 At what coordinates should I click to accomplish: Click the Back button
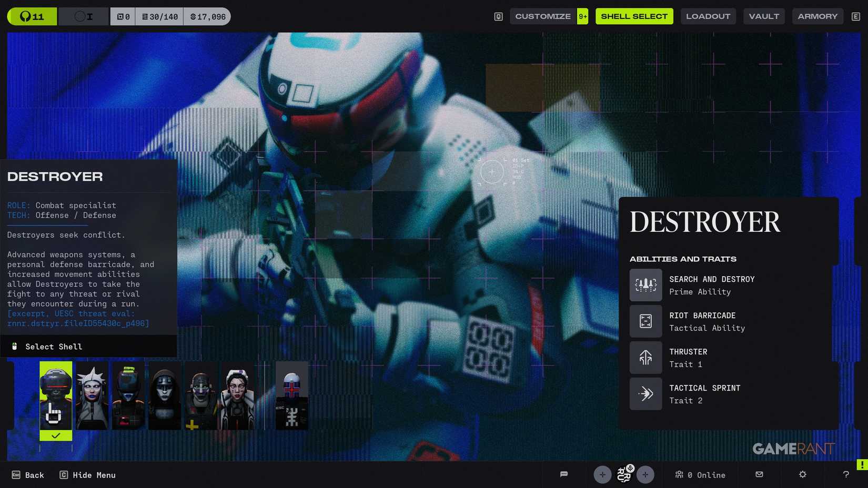[28, 475]
